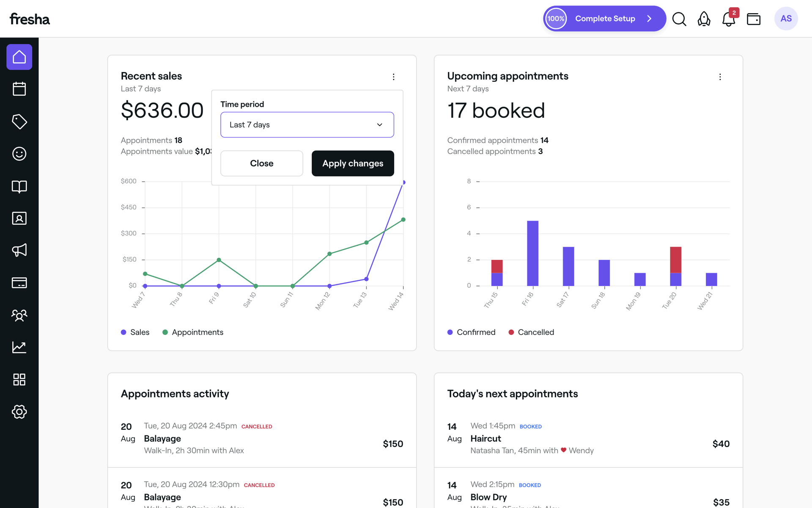812x508 pixels.
Task: Toggle the Sales legend item
Action: click(x=135, y=332)
